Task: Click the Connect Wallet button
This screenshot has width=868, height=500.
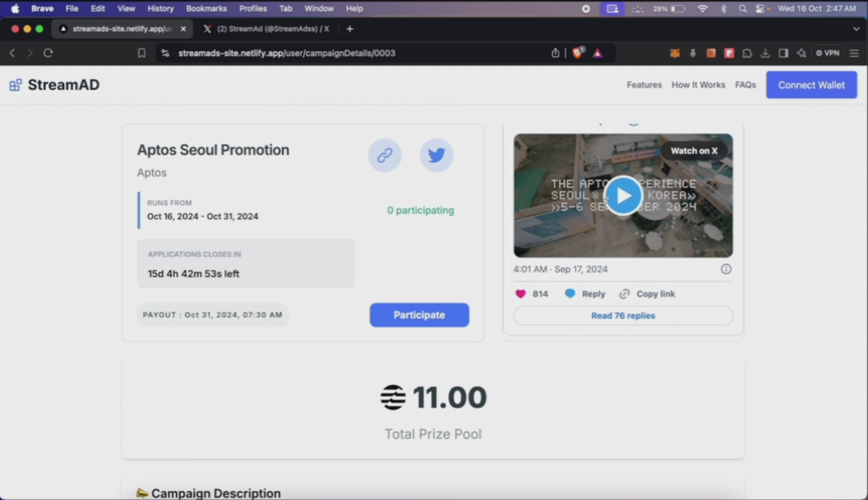Action: [x=811, y=85]
